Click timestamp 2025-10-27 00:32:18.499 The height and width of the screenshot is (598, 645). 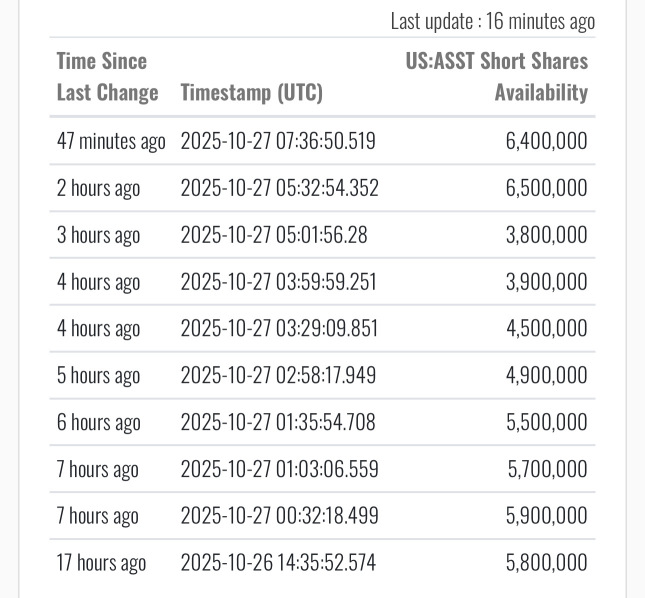pyautogui.click(x=278, y=516)
